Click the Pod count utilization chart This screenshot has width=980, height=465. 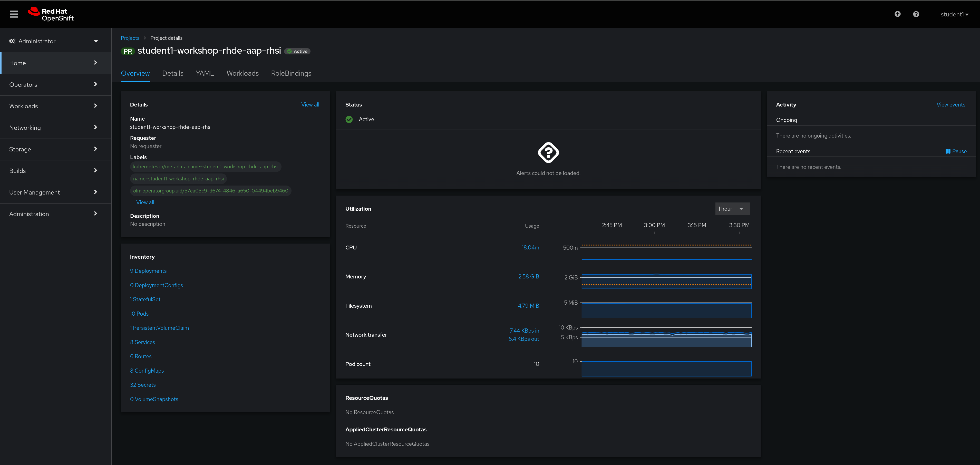(666, 368)
